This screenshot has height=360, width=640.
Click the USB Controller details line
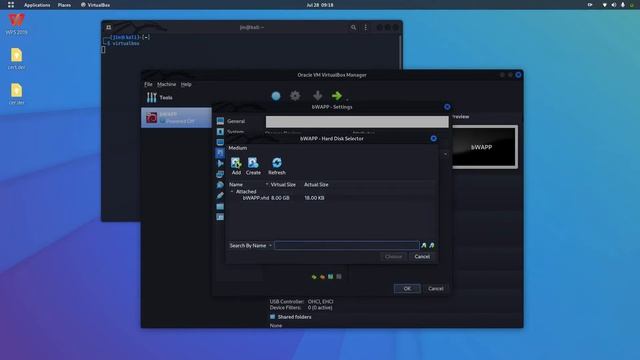tap(301, 302)
